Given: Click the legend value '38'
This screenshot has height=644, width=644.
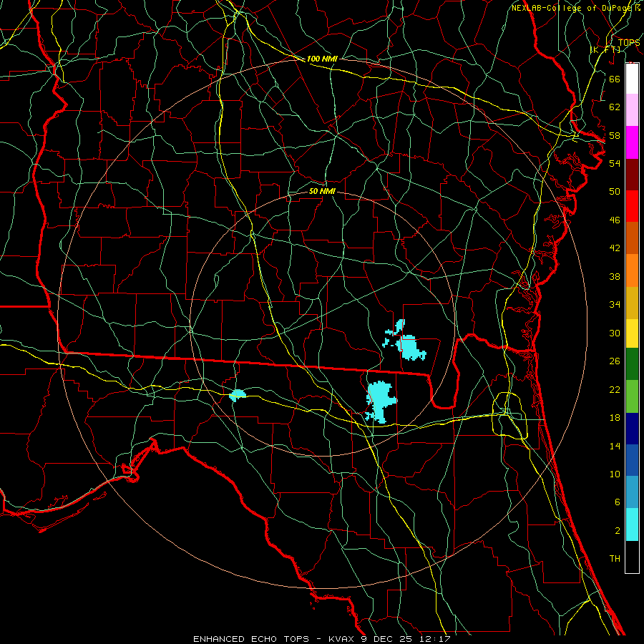Looking at the screenshot, I should 615,276.
